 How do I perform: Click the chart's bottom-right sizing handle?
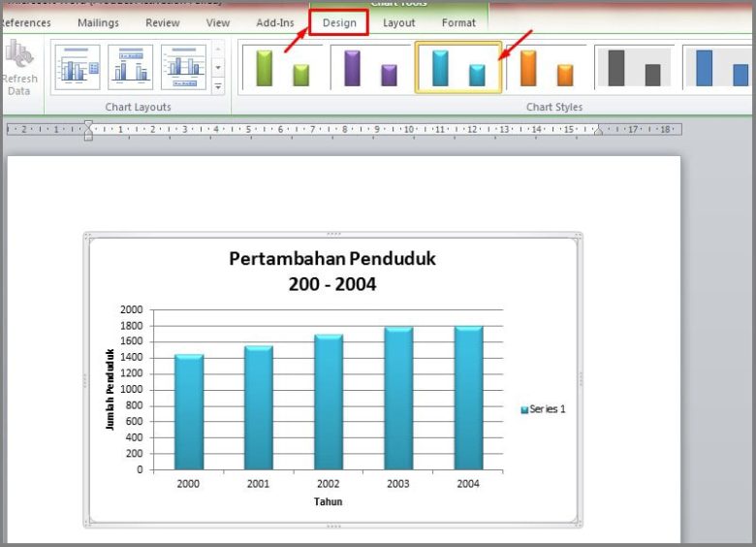point(579,523)
